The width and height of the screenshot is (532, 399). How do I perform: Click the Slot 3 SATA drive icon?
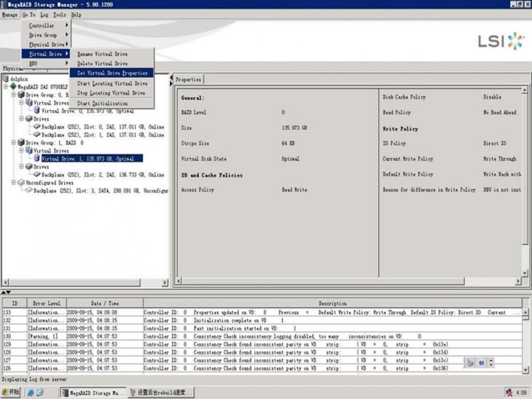tap(28, 190)
